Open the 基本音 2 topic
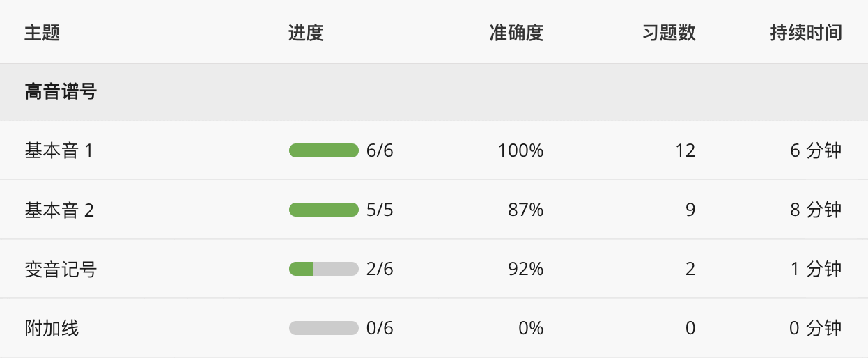 (x=59, y=210)
